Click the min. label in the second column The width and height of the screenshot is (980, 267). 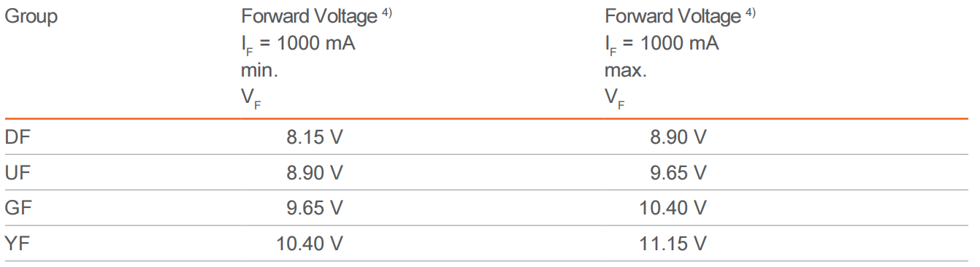click(259, 71)
